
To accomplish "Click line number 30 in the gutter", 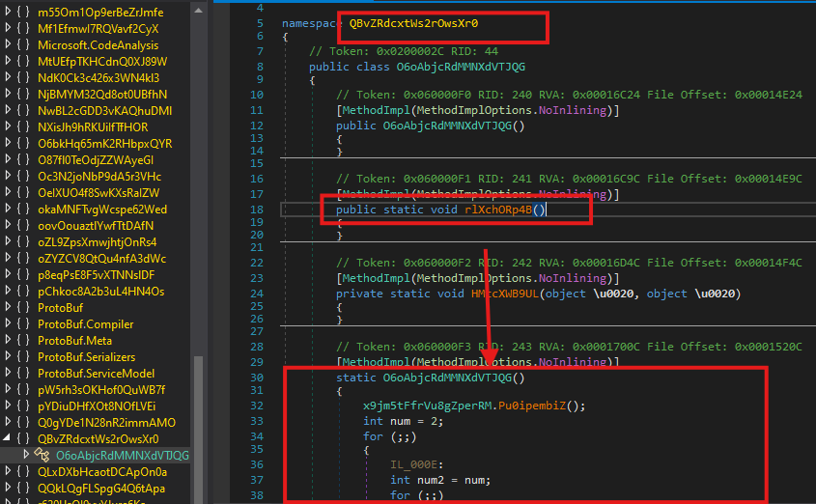I will click(256, 377).
